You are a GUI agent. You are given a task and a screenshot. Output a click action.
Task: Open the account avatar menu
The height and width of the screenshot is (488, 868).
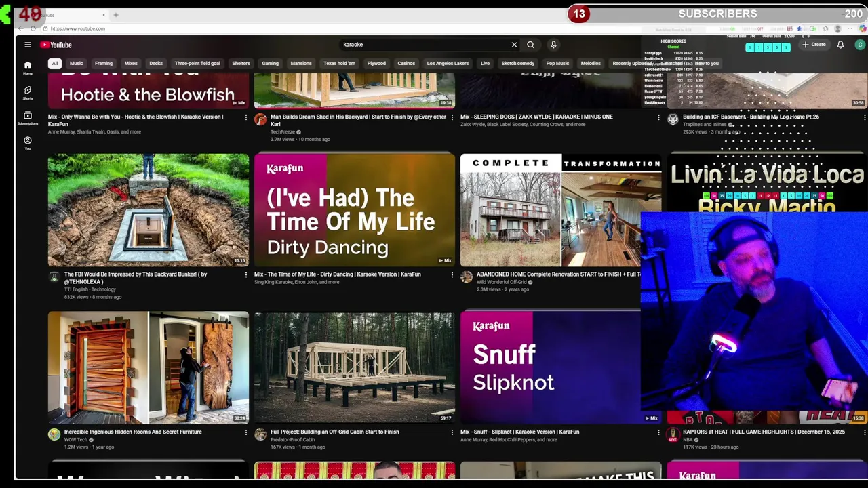860,45
